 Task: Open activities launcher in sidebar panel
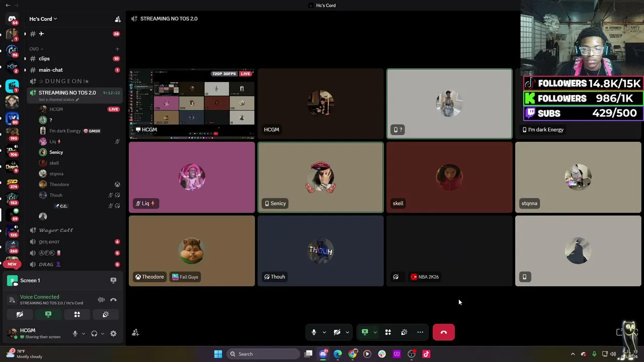pyautogui.click(x=77, y=314)
